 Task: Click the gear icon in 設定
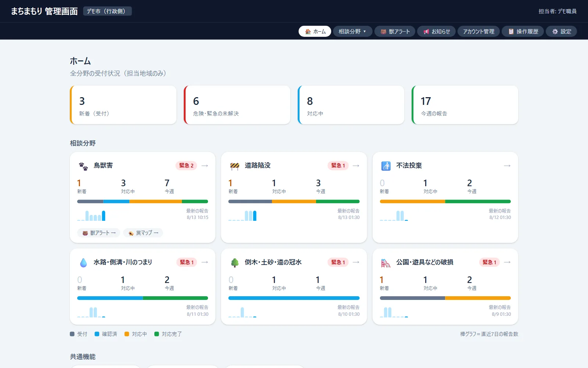pyautogui.click(x=555, y=32)
